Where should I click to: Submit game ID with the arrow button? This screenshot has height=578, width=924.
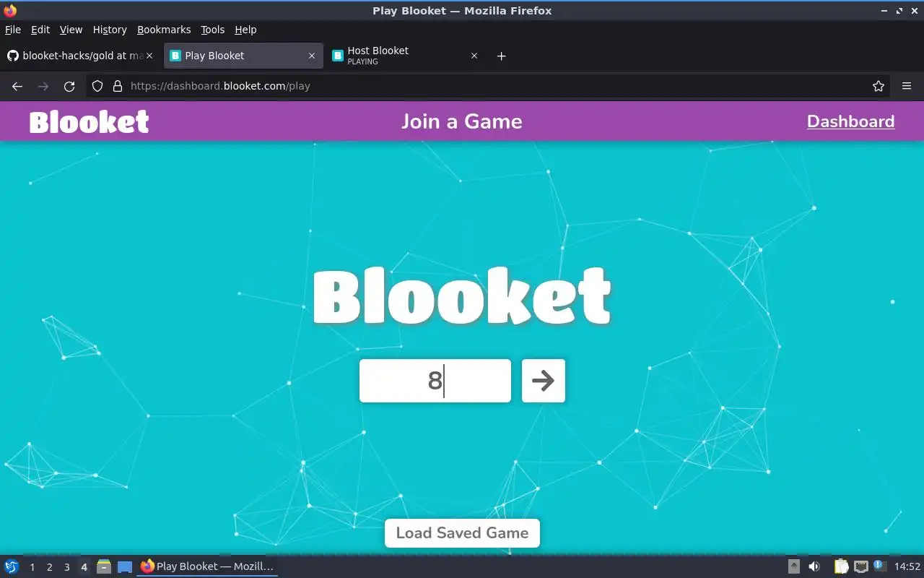[543, 381]
